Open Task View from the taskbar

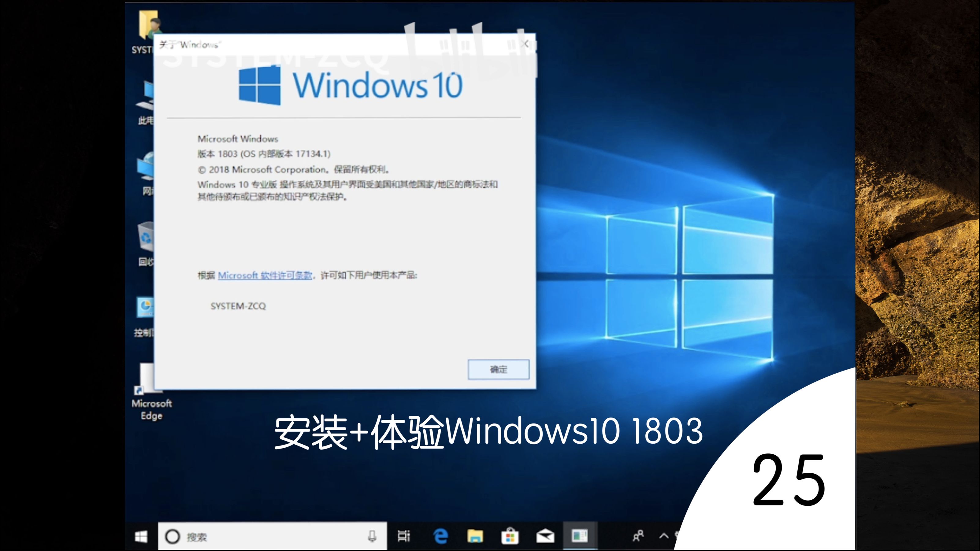click(404, 536)
